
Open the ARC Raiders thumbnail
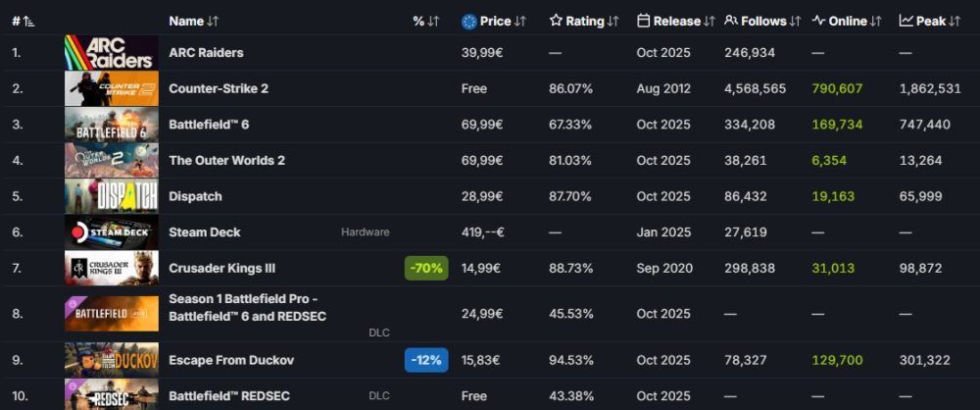click(x=112, y=53)
